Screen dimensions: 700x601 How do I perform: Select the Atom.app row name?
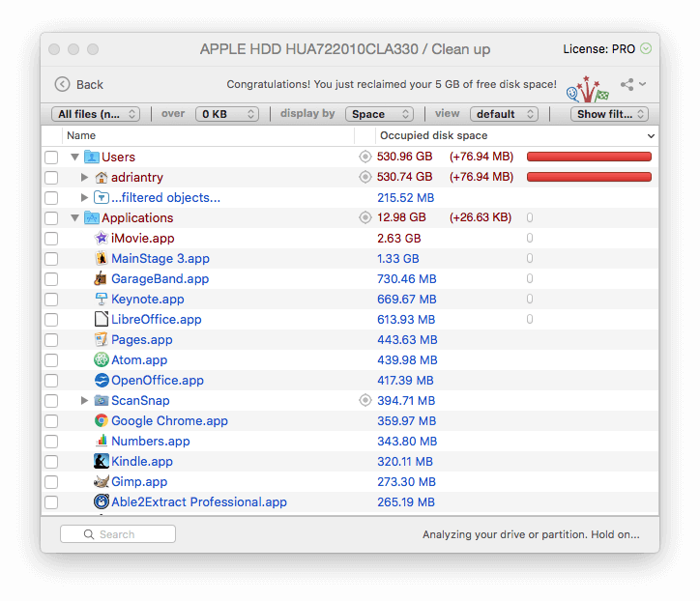coord(139,359)
